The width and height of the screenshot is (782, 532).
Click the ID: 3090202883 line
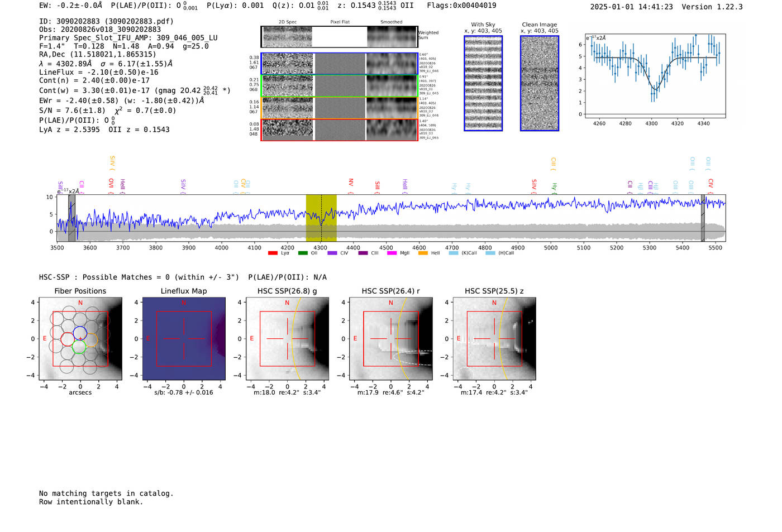[106, 21]
